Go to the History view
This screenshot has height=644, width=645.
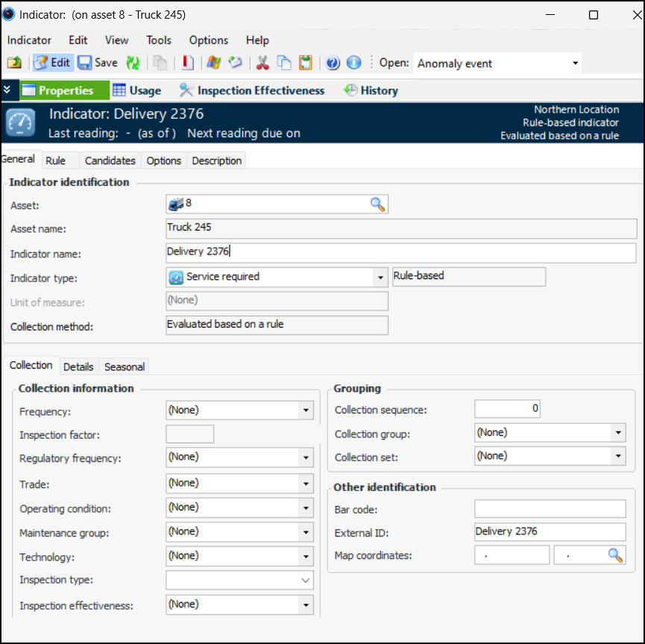click(x=371, y=90)
